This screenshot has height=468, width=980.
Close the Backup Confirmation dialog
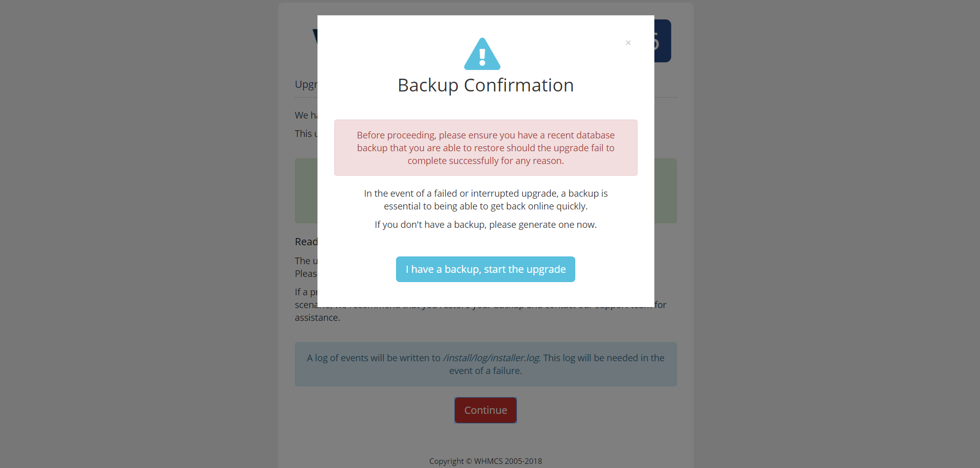628,43
